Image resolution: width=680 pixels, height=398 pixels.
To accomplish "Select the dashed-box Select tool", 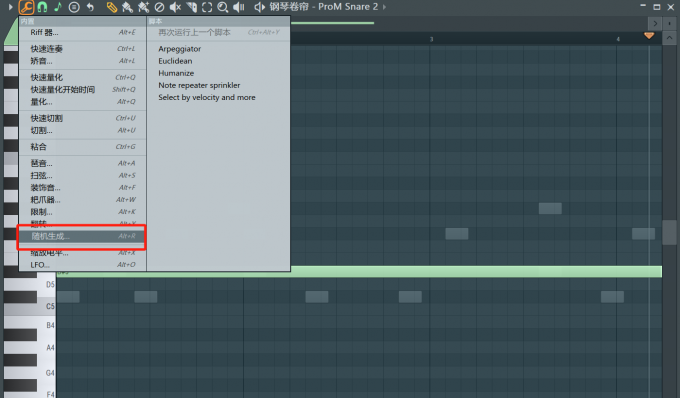I will [207, 7].
